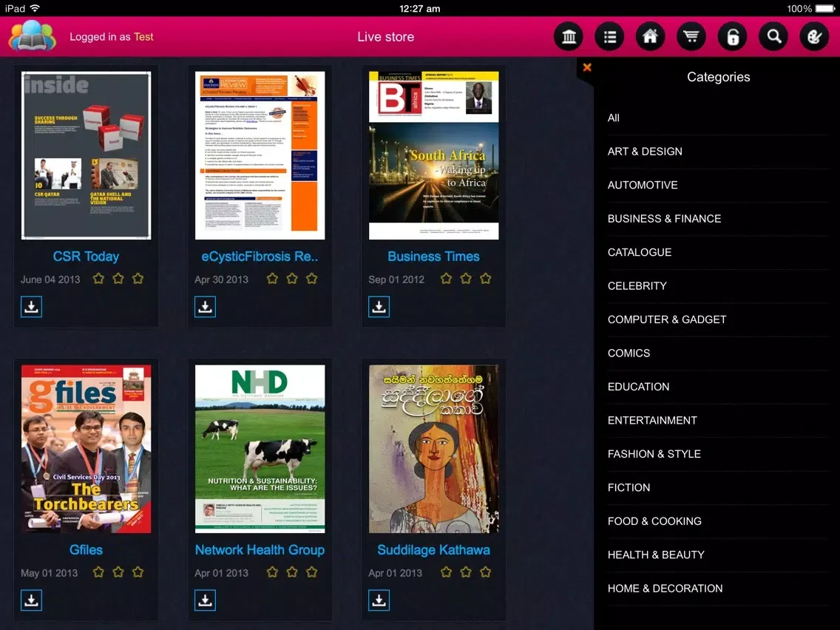Click the battery indicator in status bar
Viewport: 840px width, 630px height.
click(825, 8)
